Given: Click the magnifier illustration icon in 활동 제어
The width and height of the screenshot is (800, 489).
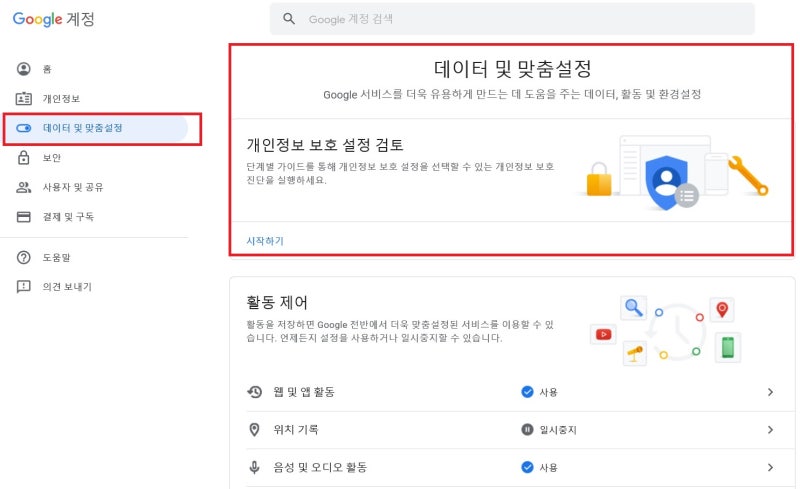Looking at the screenshot, I should tap(634, 308).
